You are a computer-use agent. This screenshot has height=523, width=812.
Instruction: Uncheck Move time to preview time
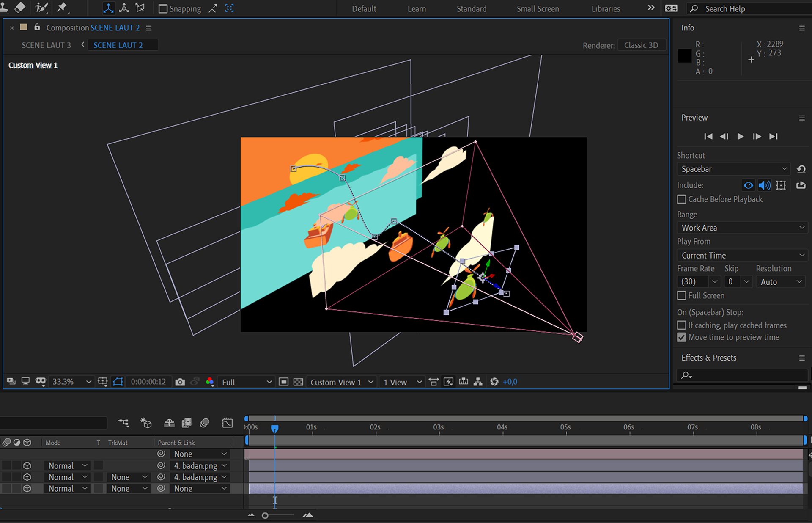coord(682,337)
